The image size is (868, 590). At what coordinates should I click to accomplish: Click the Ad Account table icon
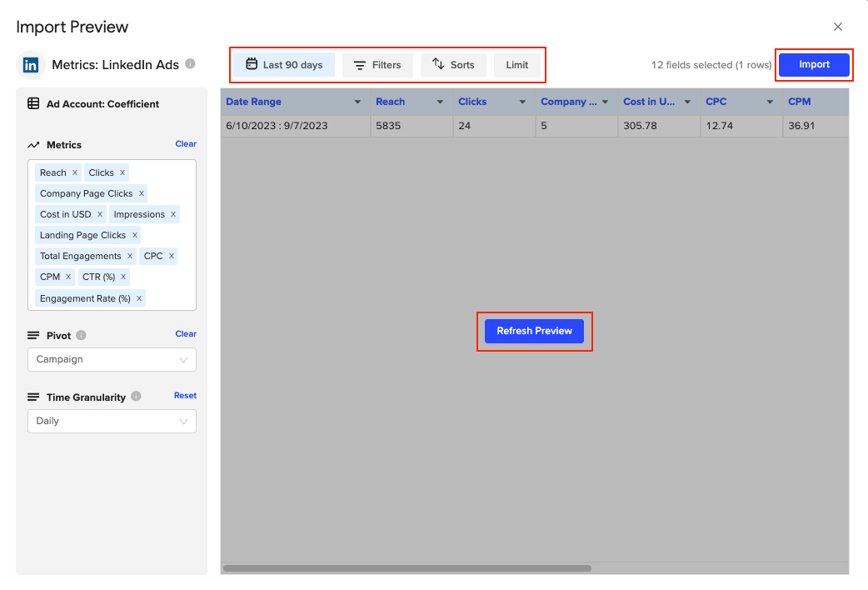[33, 103]
